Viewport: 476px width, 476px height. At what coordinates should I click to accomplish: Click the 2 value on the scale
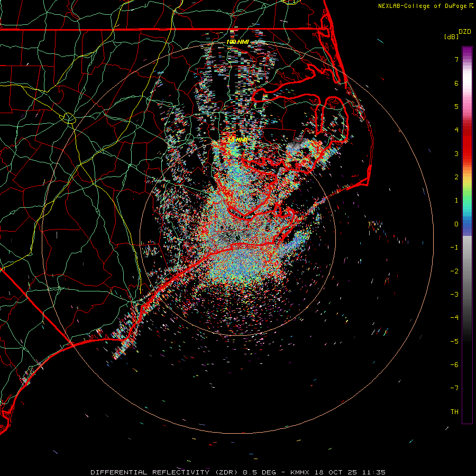coord(456,177)
